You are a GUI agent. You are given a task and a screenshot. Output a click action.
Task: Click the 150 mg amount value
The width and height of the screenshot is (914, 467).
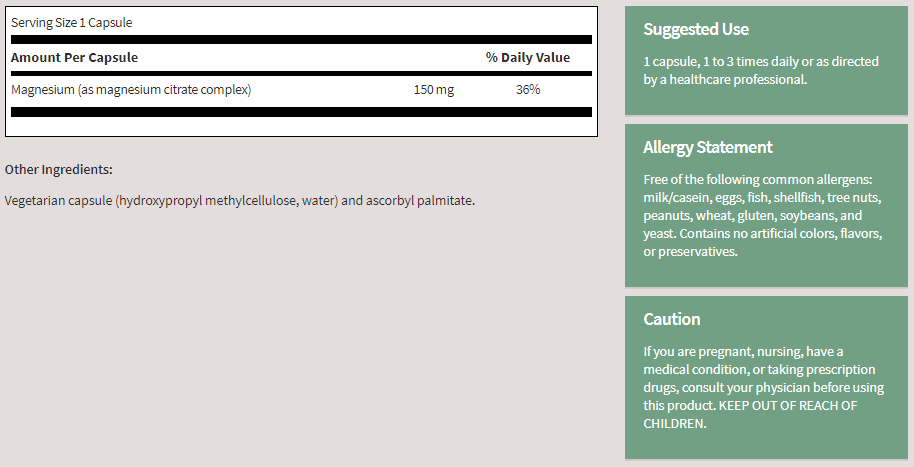(433, 90)
